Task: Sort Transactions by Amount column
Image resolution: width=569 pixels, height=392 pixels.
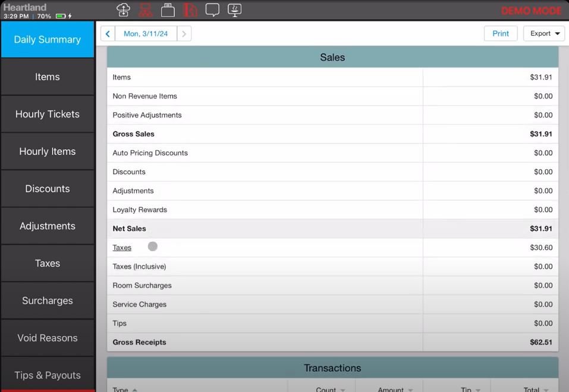Action: coord(395,390)
